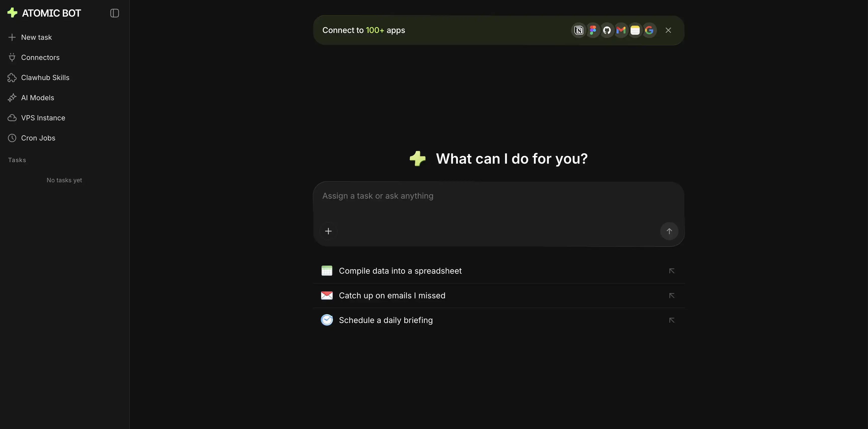The width and height of the screenshot is (868, 429).
Task: Select AI Models in the sidebar
Action: pos(37,97)
